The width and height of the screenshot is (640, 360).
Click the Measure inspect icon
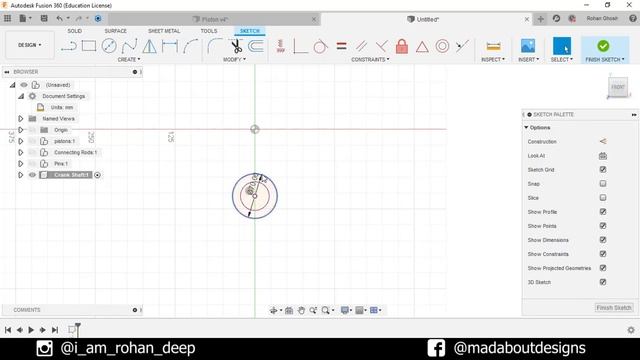point(493,46)
